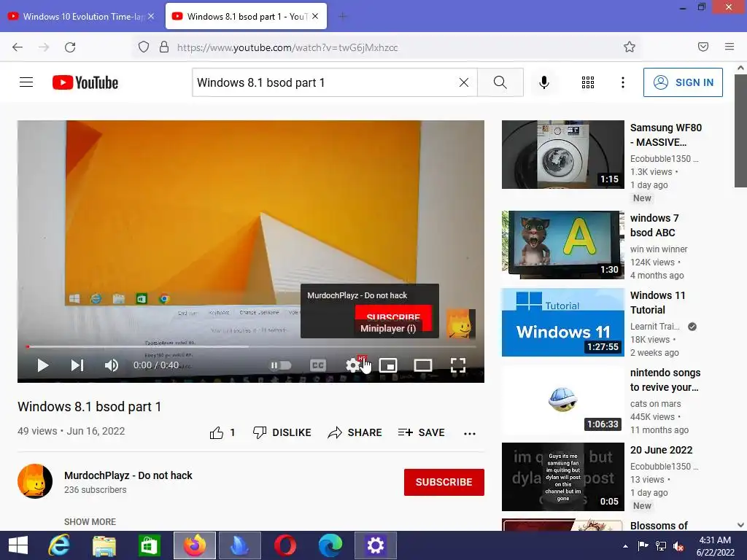
Task: Enter full screen mode
Action: [x=458, y=365]
